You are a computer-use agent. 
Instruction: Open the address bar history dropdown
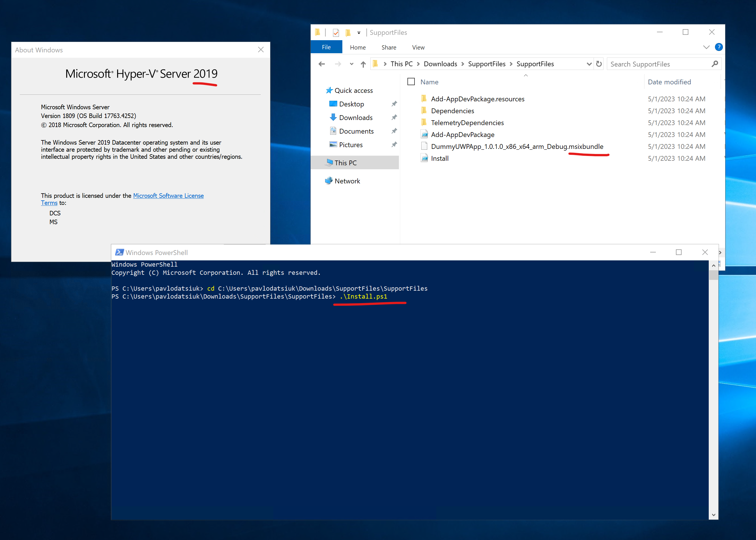(589, 64)
